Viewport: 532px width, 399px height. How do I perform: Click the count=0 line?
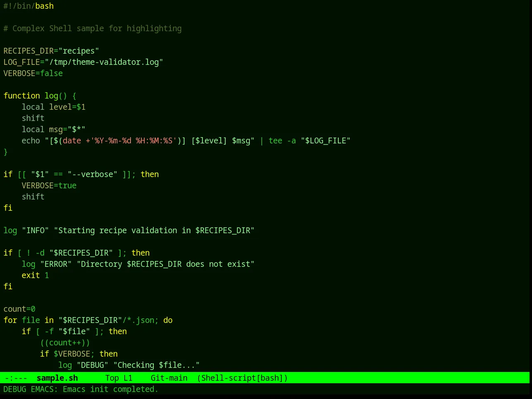(20, 309)
